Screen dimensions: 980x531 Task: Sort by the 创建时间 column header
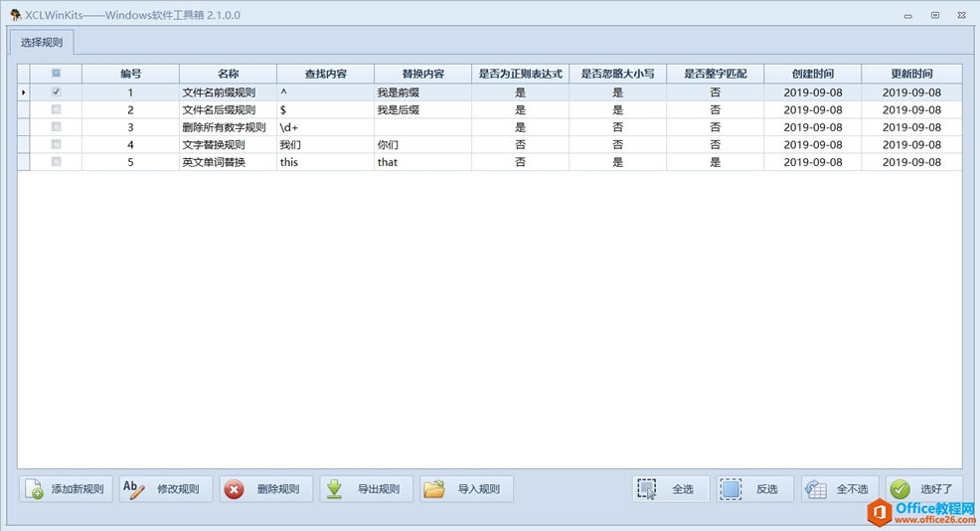(813, 74)
